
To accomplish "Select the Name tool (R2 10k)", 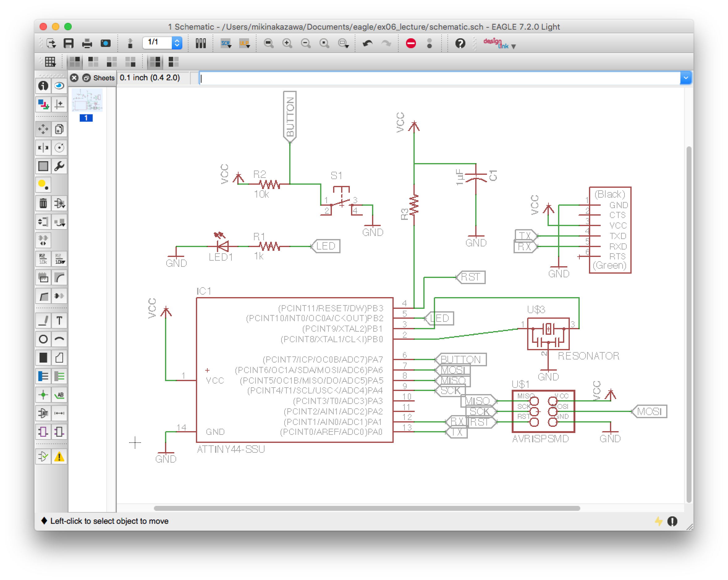I will pos(43,259).
